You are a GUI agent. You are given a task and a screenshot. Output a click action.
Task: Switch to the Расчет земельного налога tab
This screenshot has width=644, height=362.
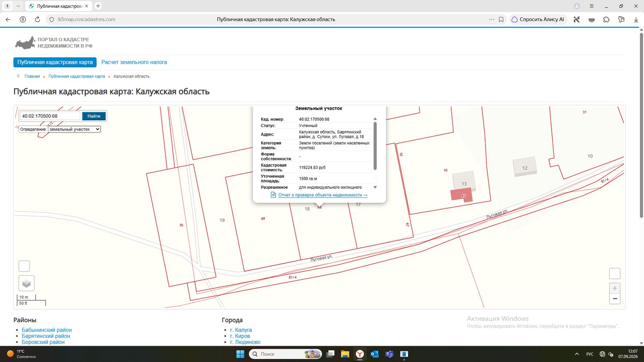click(x=134, y=62)
